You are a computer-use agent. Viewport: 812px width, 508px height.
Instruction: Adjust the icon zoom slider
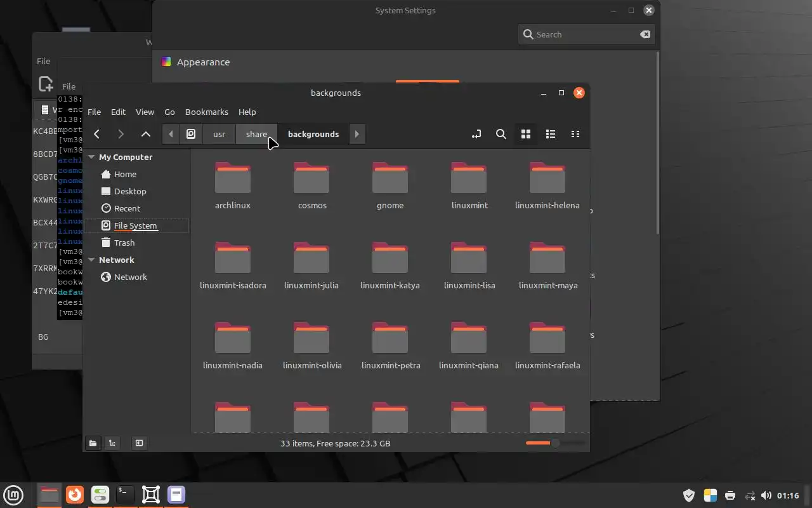[x=555, y=443]
